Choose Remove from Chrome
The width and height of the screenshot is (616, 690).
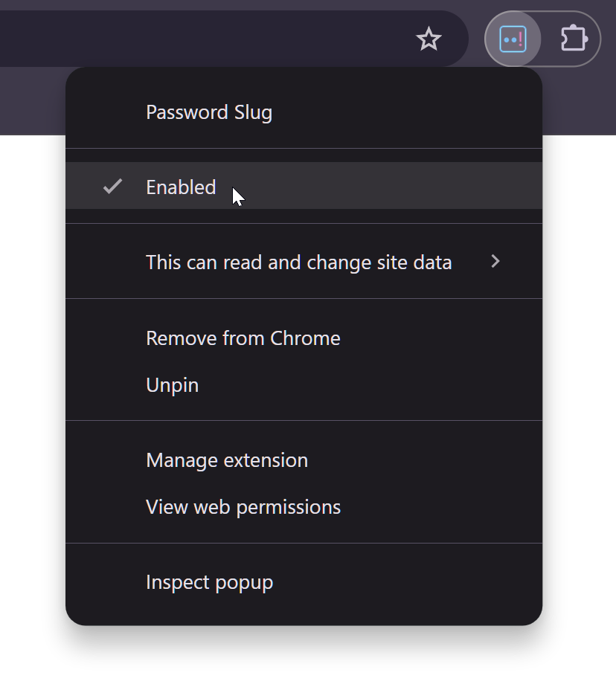coord(243,338)
